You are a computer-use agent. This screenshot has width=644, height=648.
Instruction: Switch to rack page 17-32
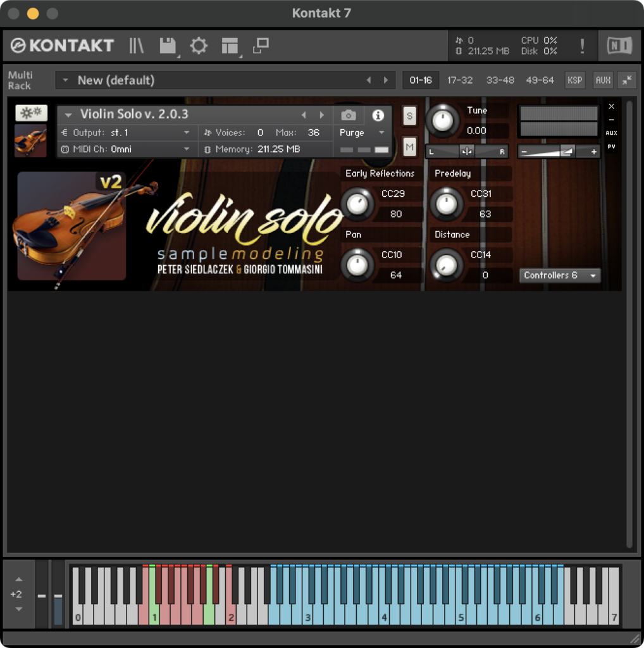pos(459,80)
